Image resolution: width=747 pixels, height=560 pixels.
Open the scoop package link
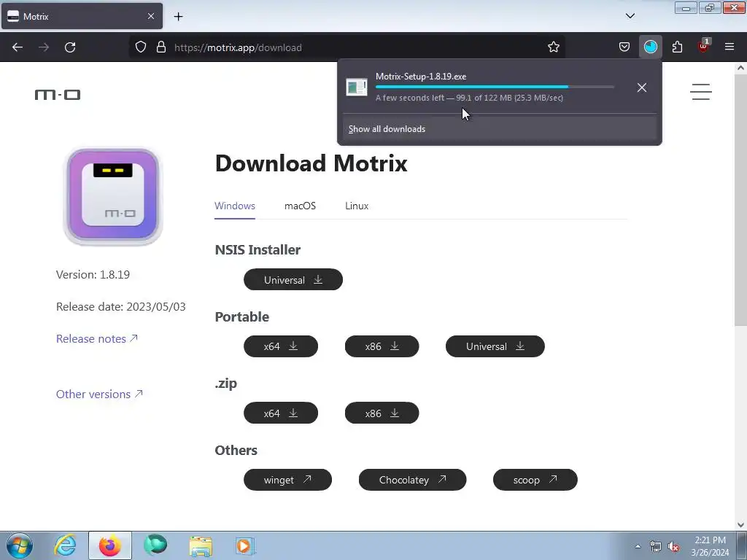[535, 480]
